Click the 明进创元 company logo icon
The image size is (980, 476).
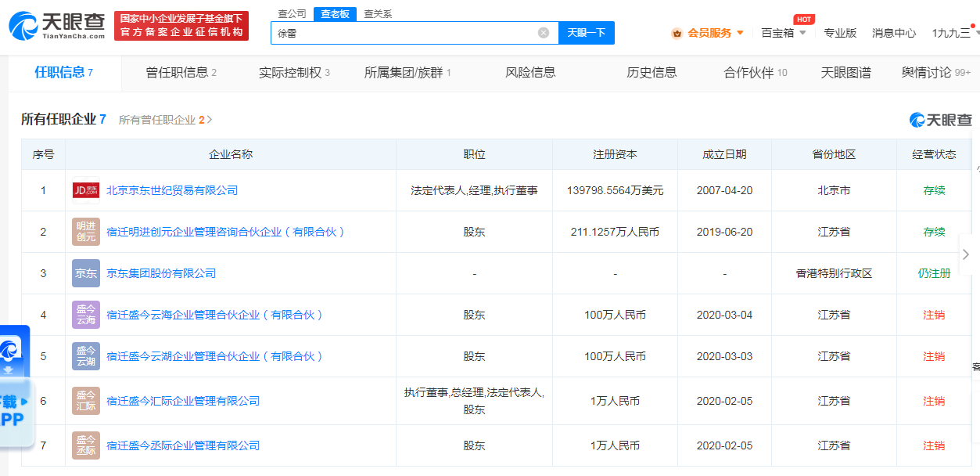pyautogui.click(x=86, y=232)
